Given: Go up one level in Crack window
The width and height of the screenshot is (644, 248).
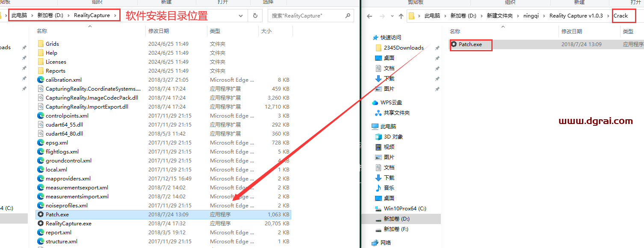Looking at the screenshot, I should pos(401,16).
